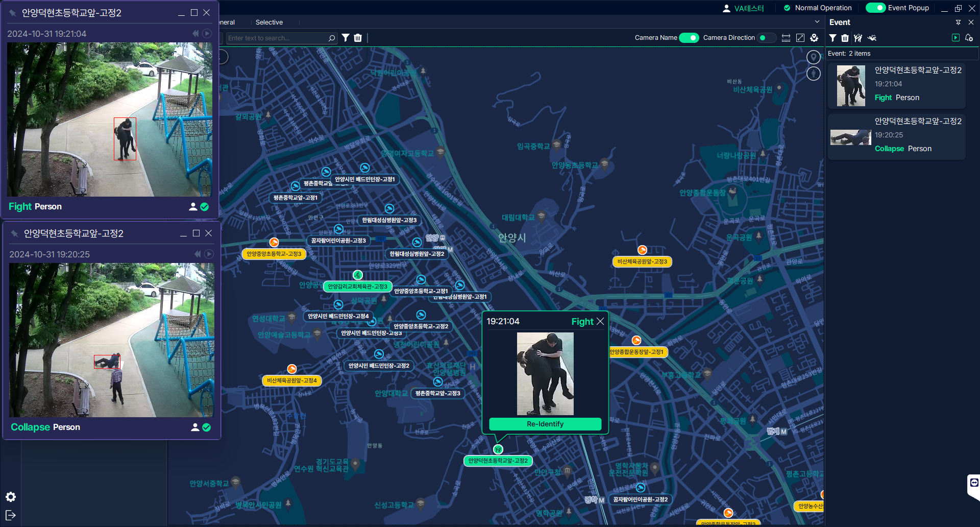Click the person snapshot in Fight map popup
Image resolution: width=980 pixels, height=527 pixels.
click(545, 374)
